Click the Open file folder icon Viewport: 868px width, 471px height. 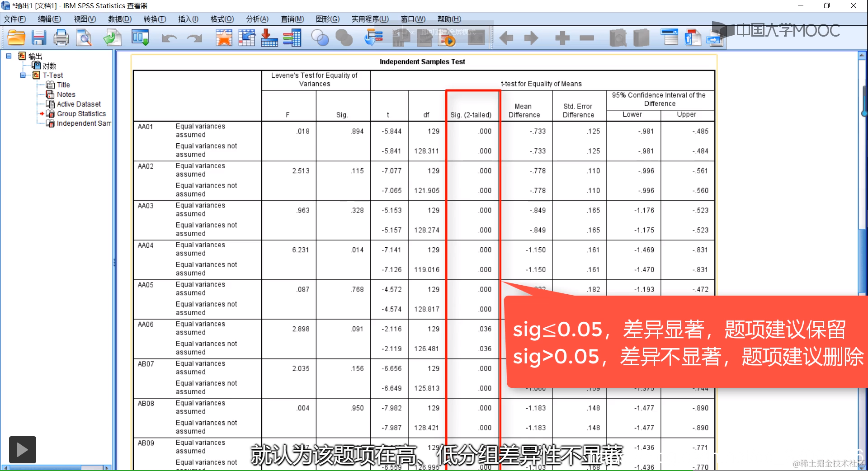16,38
